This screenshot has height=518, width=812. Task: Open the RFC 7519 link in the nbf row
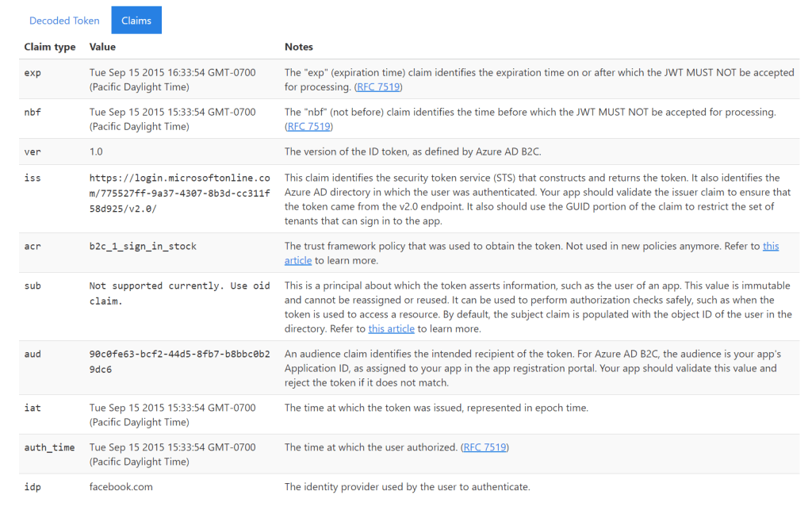308,125
